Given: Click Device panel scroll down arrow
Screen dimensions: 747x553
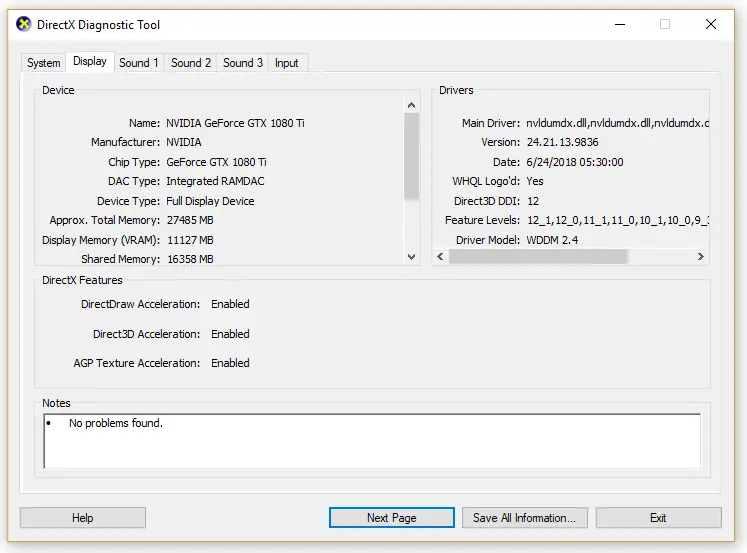Looking at the screenshot, I should (x=412, y=257).
